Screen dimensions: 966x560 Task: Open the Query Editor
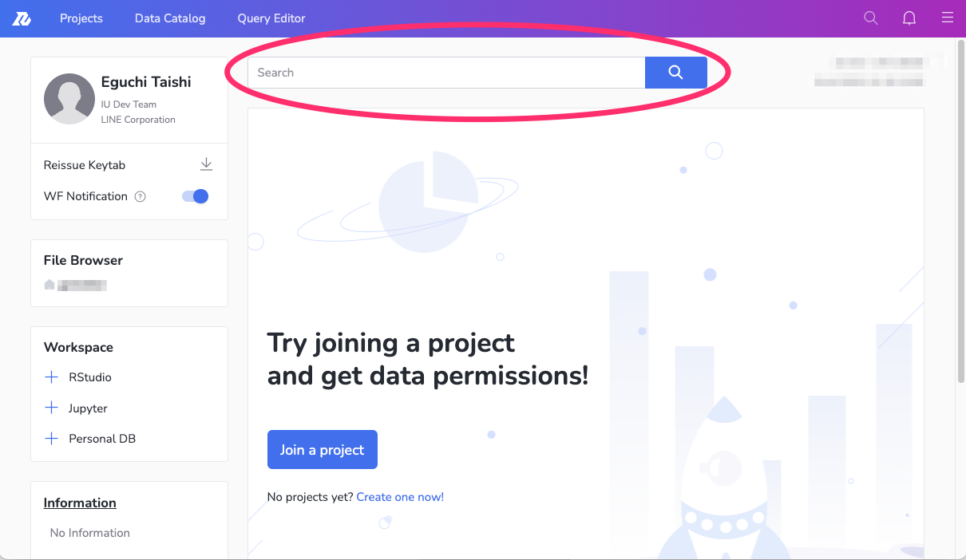click(271, 18)
